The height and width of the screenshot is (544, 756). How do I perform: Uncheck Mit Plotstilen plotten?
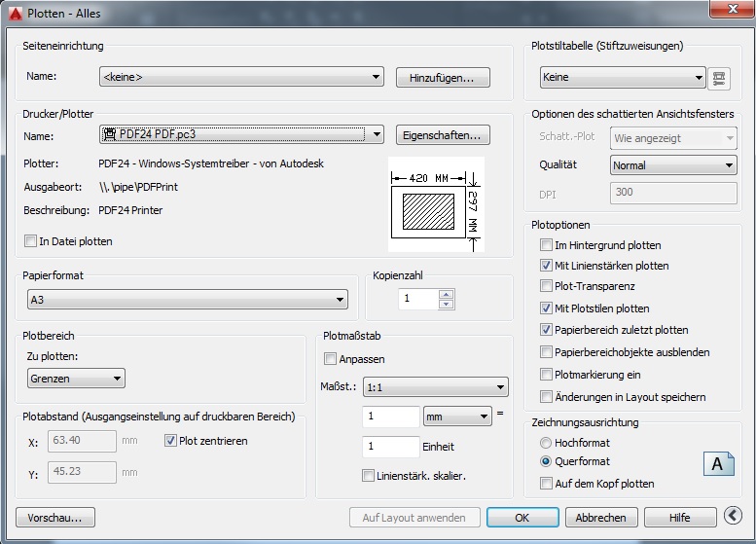click(x=546, y=308)
